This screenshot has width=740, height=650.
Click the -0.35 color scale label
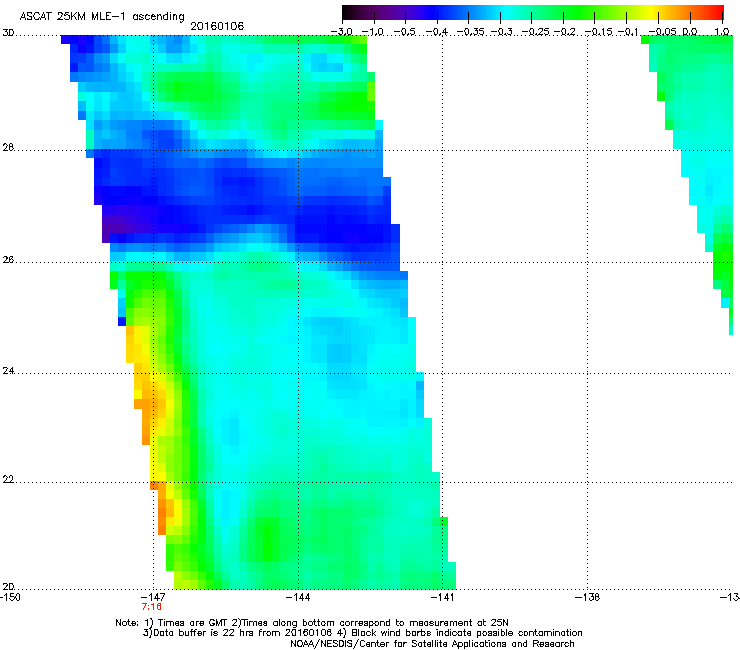[x=471, y=32]
